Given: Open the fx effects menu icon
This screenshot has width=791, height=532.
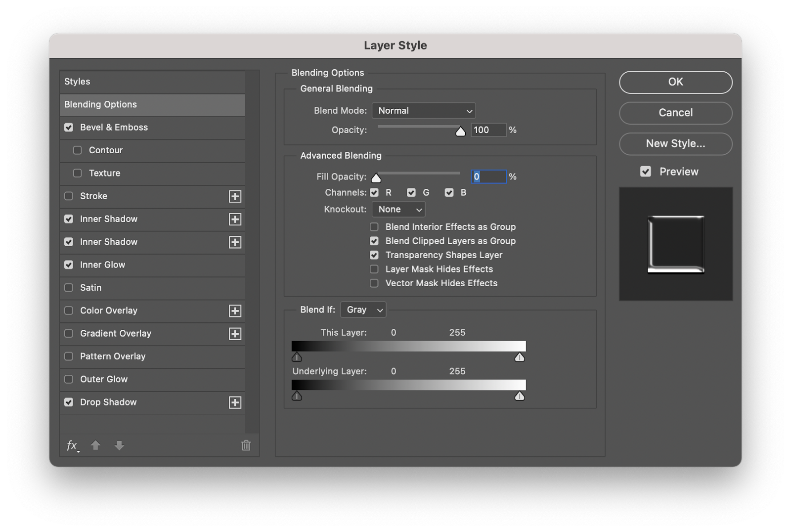Looking at the screenshot, I should point(73,445).
